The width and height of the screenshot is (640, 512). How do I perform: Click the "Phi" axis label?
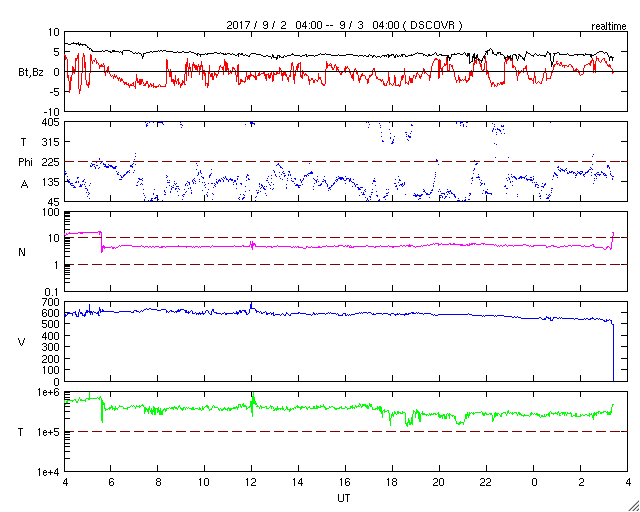click(x=26, y=163)
